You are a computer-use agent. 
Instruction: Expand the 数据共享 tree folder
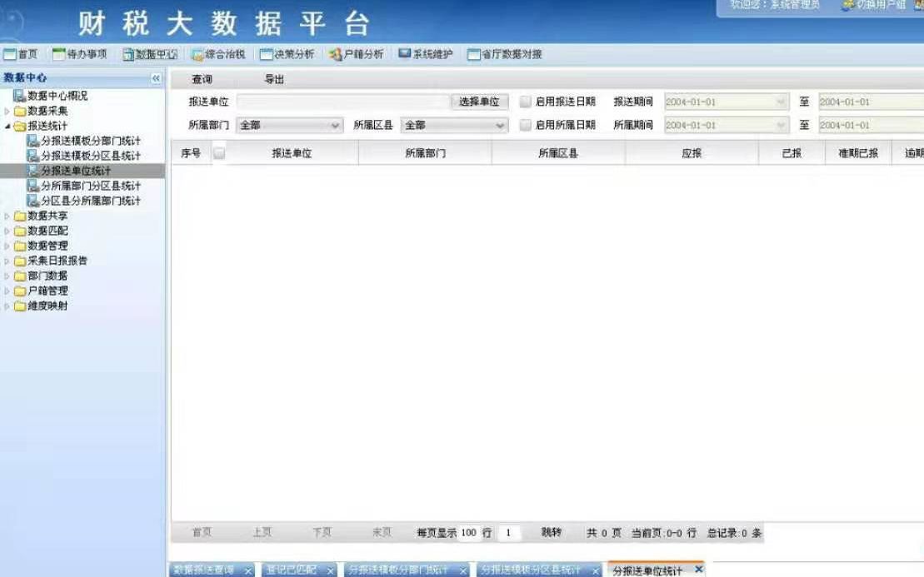coord(8,216)
